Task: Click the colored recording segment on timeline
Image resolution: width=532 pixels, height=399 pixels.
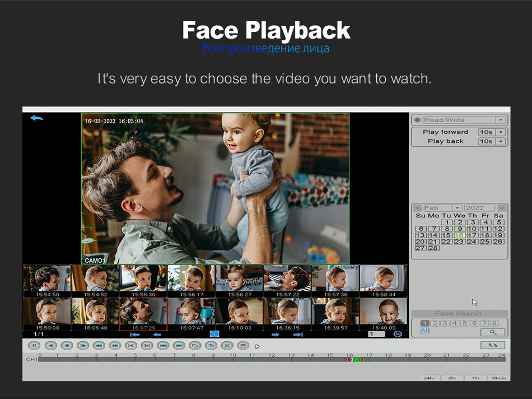Action: (x=353, y=359)
